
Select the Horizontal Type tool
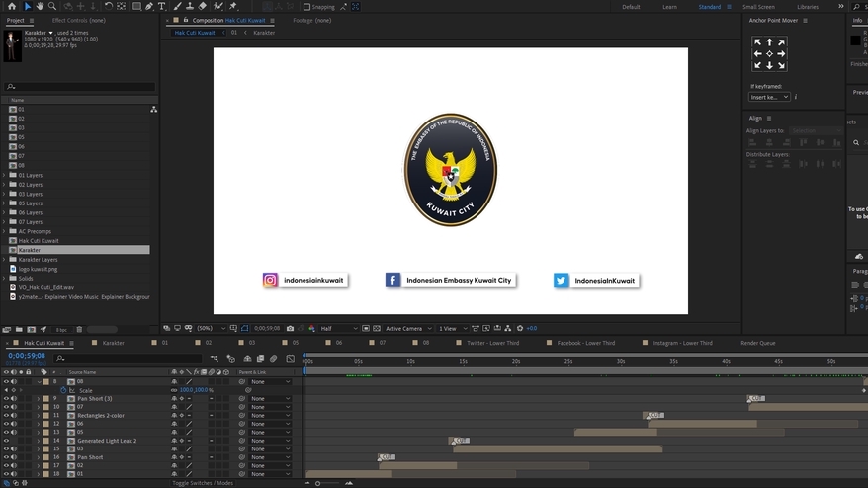point(162,7)
